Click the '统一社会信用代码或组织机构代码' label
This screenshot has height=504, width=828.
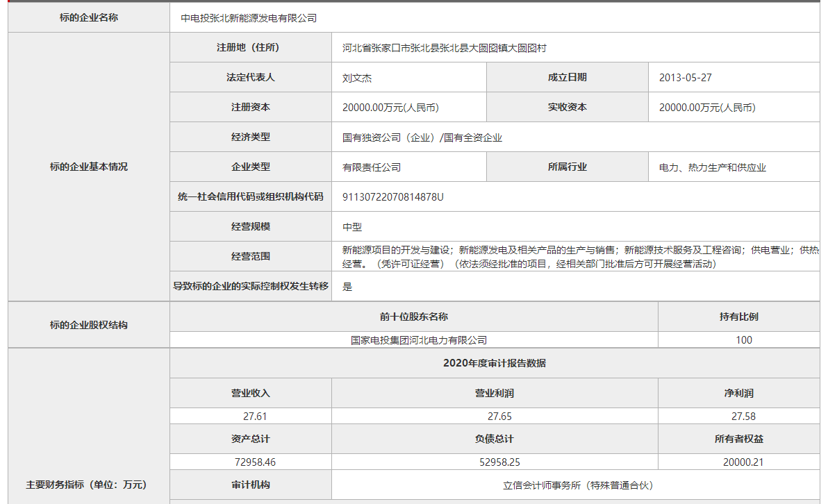[251, 197]
